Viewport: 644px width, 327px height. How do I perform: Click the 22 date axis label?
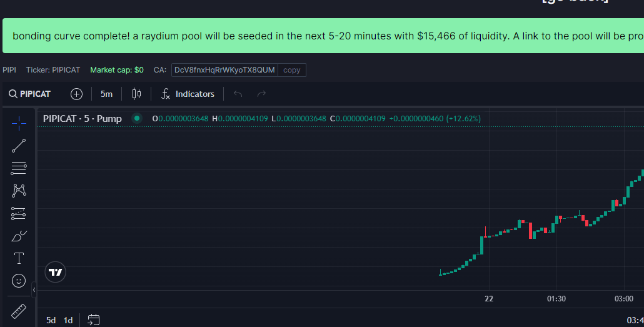tap(489, 299)
